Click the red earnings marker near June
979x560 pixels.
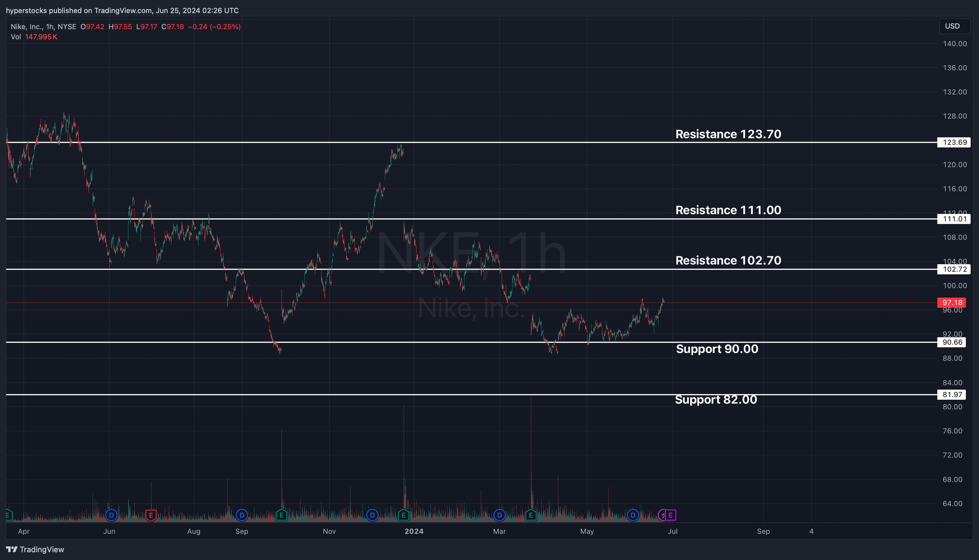point(151,515)
